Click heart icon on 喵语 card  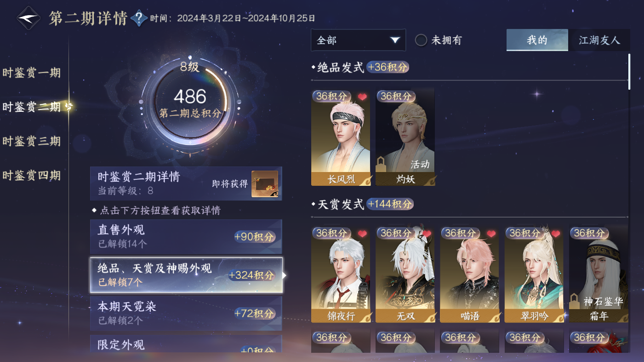click(x=491, y=234)
